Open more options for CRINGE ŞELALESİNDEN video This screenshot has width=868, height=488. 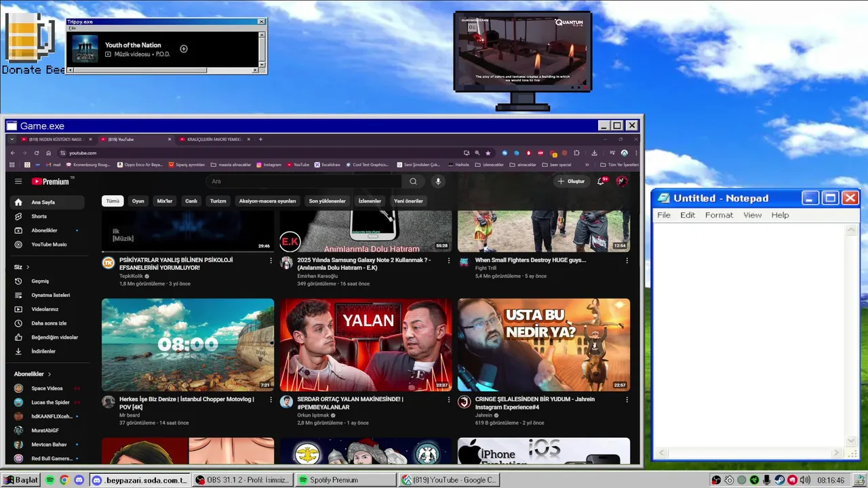[x=627, y=400]
